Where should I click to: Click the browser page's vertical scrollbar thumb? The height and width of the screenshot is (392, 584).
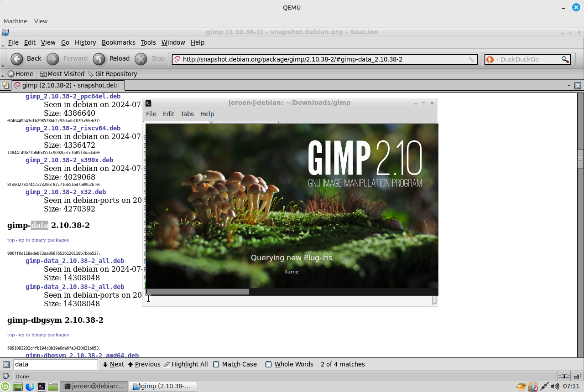[580, 159]
